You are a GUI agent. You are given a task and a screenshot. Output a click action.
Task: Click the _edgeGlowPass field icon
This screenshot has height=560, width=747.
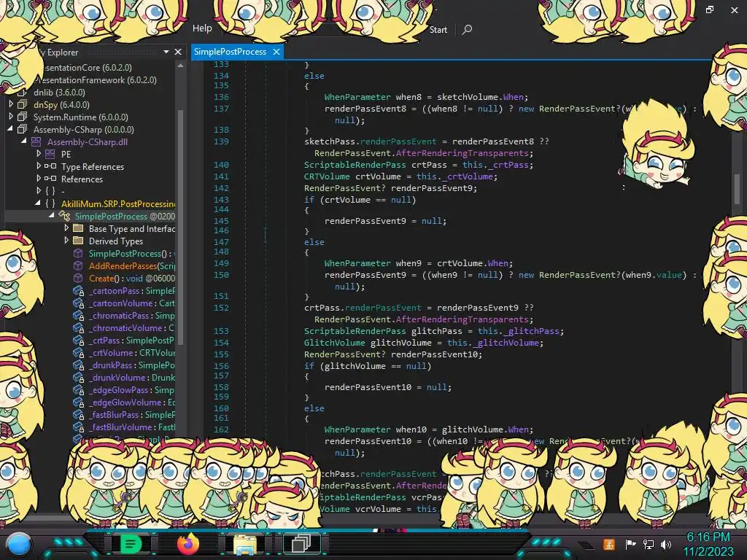79,389
